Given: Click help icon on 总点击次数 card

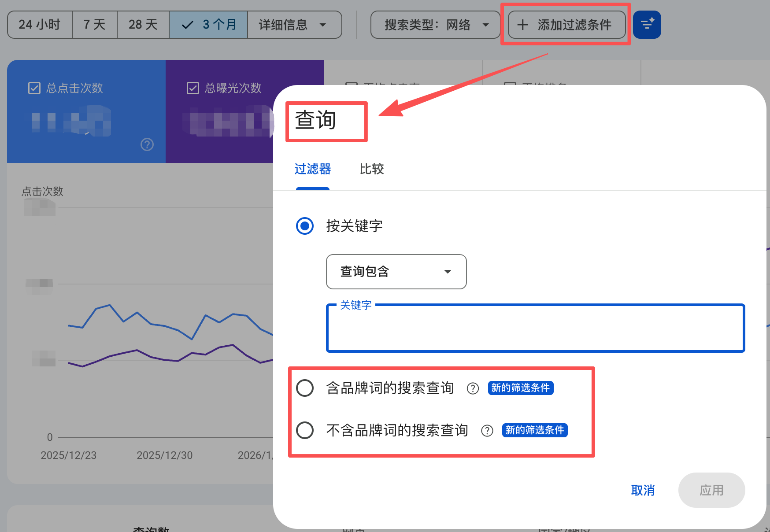Looking at the screenshot, I should [x=147, y=144].
